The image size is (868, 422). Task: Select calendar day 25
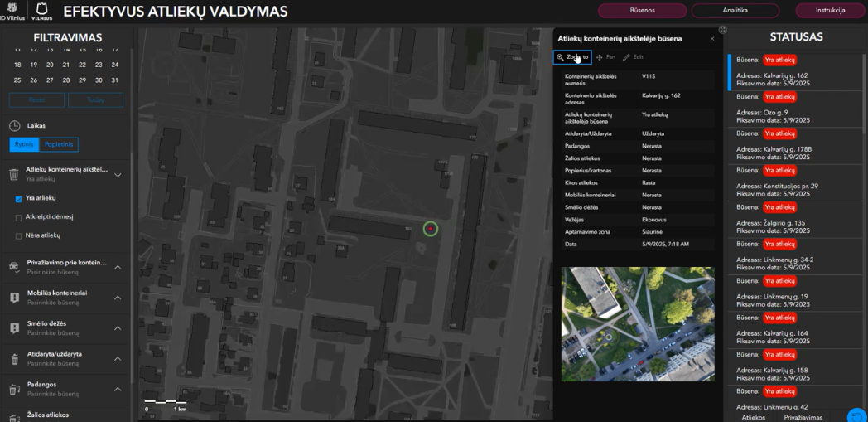click(x=17, y=80)
